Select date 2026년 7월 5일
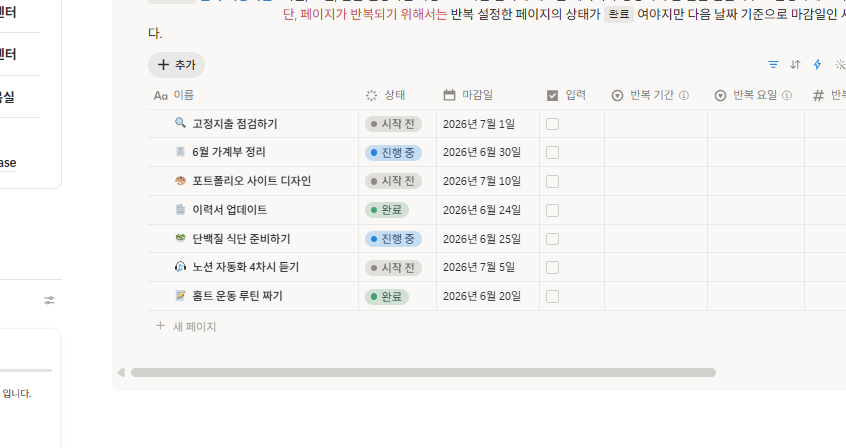The width and height of the screenshot is (846, 448). [479, 268]
